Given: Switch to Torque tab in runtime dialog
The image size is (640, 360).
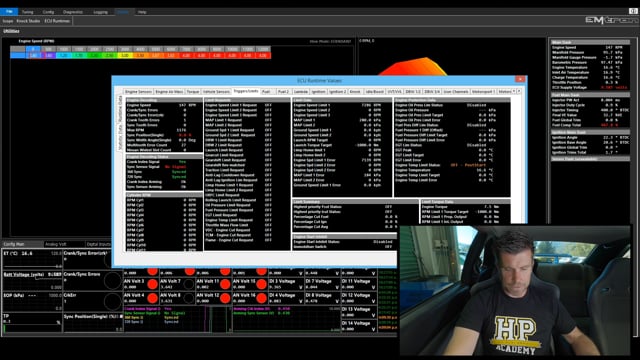Looking at the screenshot, I should (x=193, y=92).
